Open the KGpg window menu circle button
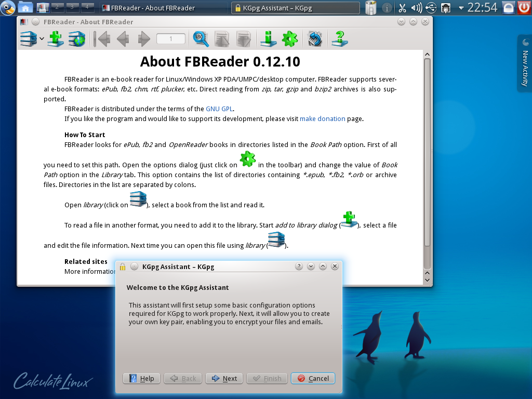The width and height of the screenshot is (532, 399). click(135, 267)
